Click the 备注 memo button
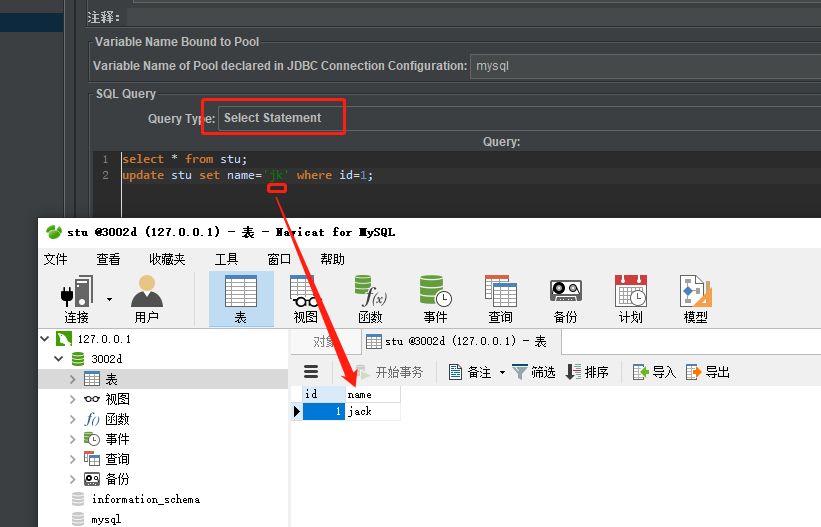 pos(470,372)
